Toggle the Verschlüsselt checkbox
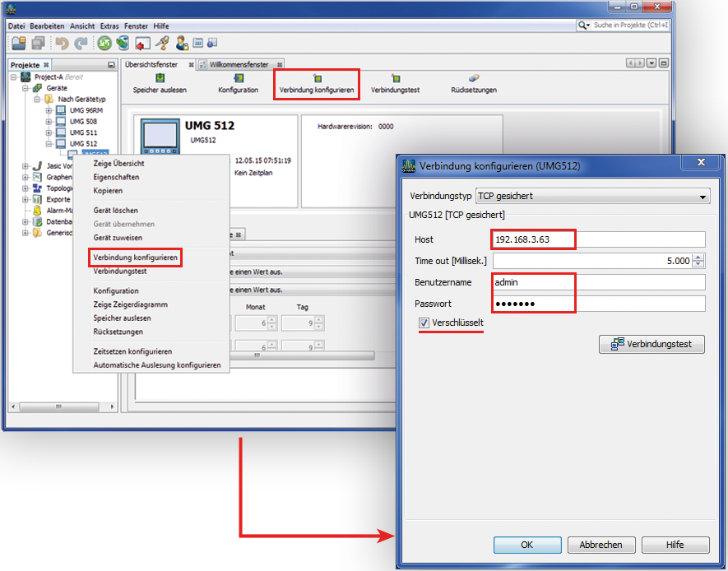Viewport: 728px width, 571px height. pos(424,323)
